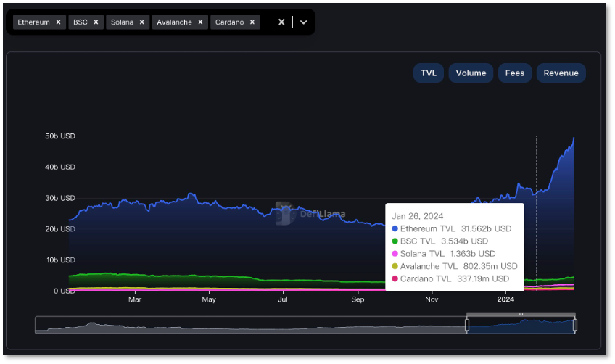615x364 pixels.
Task: Click the Cardano chip label in the selector
Action: 229,22
